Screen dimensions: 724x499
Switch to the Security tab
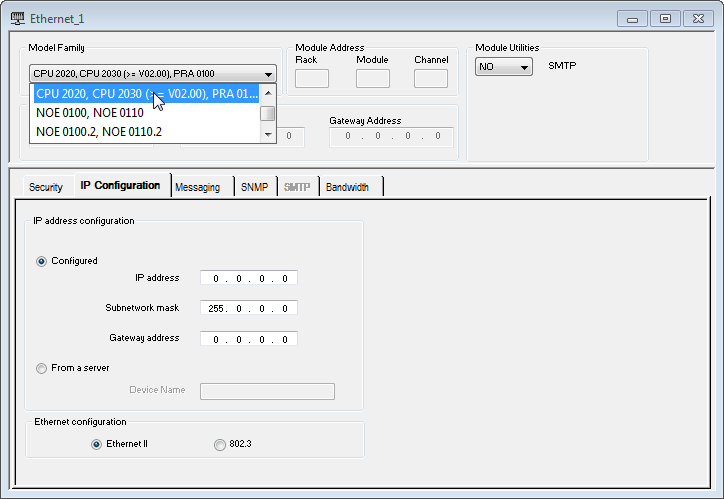pos(46,187)
